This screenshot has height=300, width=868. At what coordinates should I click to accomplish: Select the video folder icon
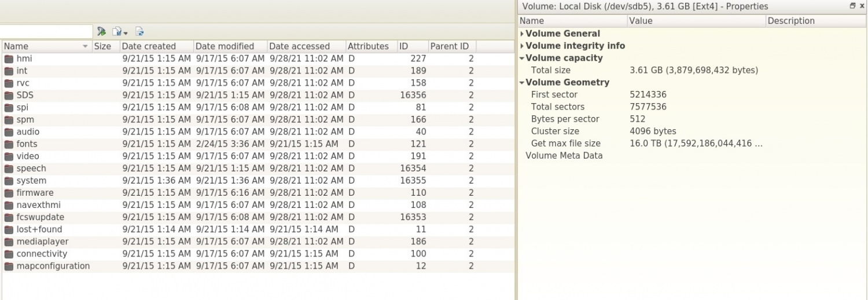point(9,156)
